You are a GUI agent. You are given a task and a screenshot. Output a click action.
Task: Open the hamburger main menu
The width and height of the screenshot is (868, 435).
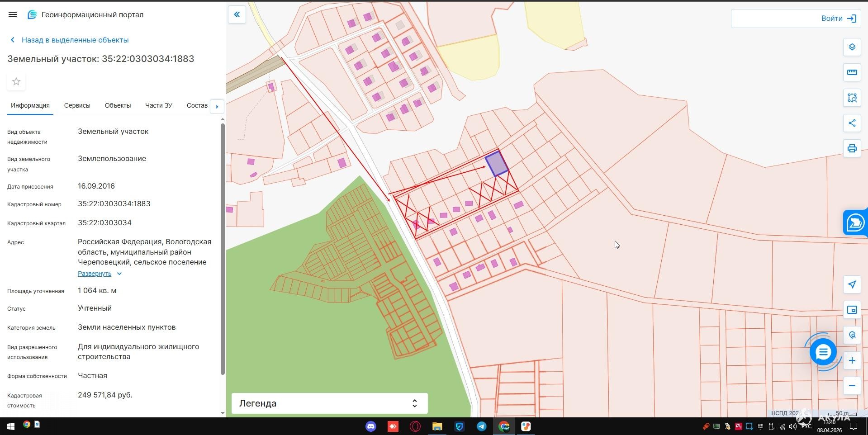click(13, 14)
